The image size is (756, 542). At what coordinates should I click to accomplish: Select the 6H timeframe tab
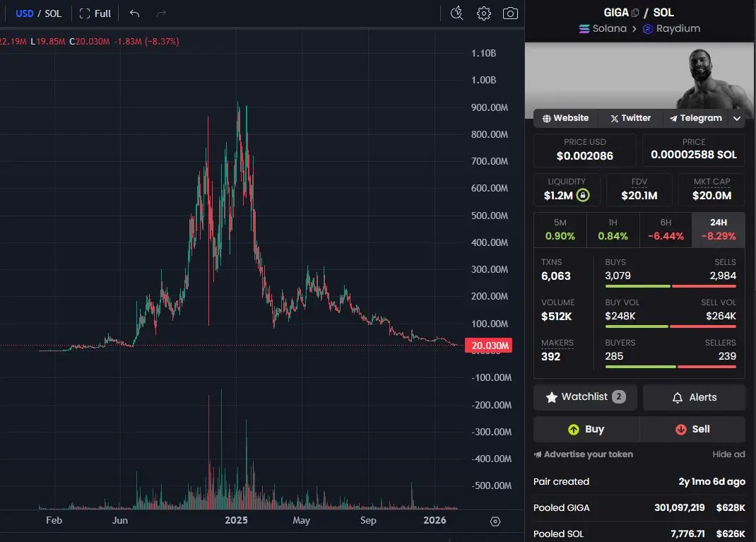pyautogui.click(x=666, y=230)
